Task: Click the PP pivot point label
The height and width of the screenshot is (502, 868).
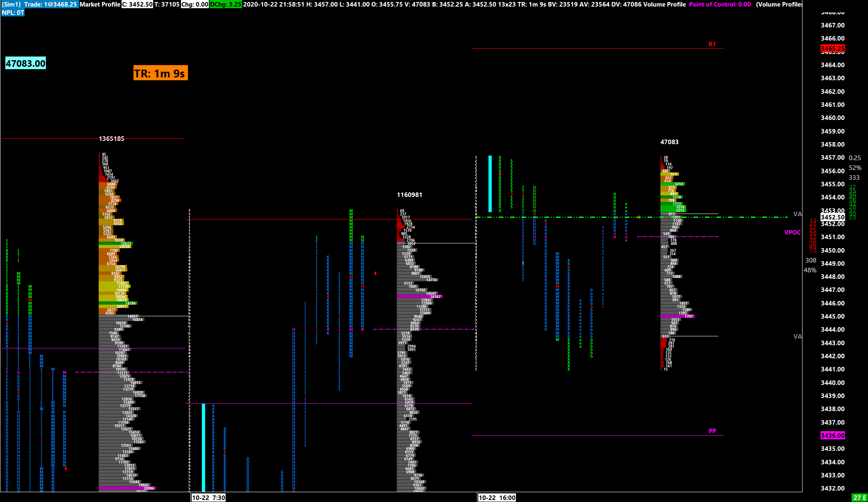Action: click(x=712, y=431)
